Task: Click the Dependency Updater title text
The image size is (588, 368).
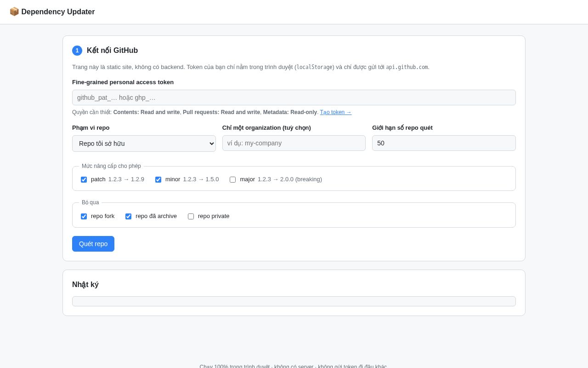Action: 58,12
